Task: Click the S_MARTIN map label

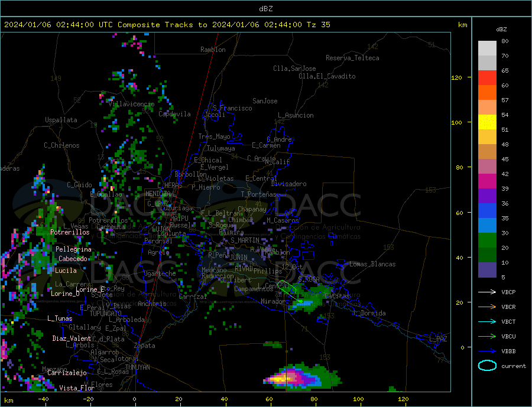Action: (x=245, y=240)
